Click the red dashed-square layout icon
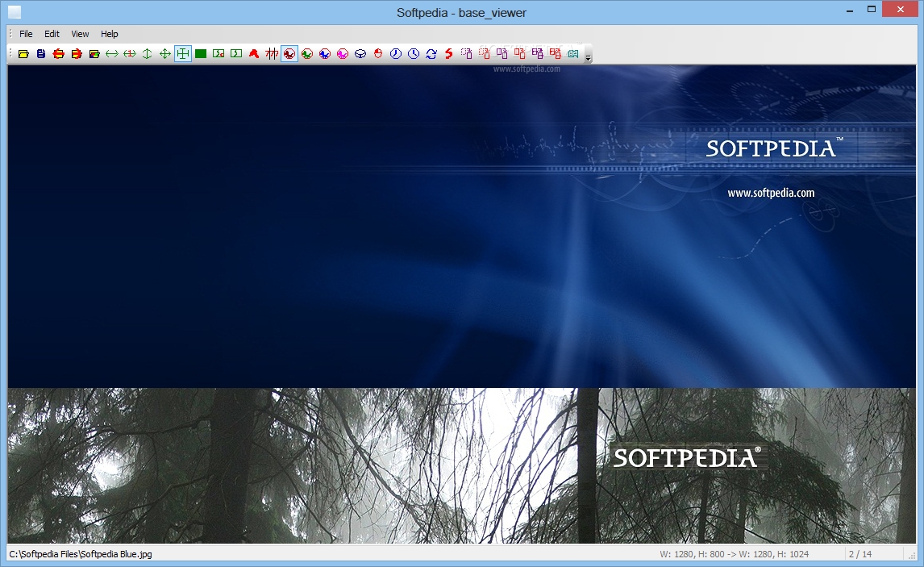The height and width of the screenshot is (567, 924). pyautogui.click(x=485, y=53)
